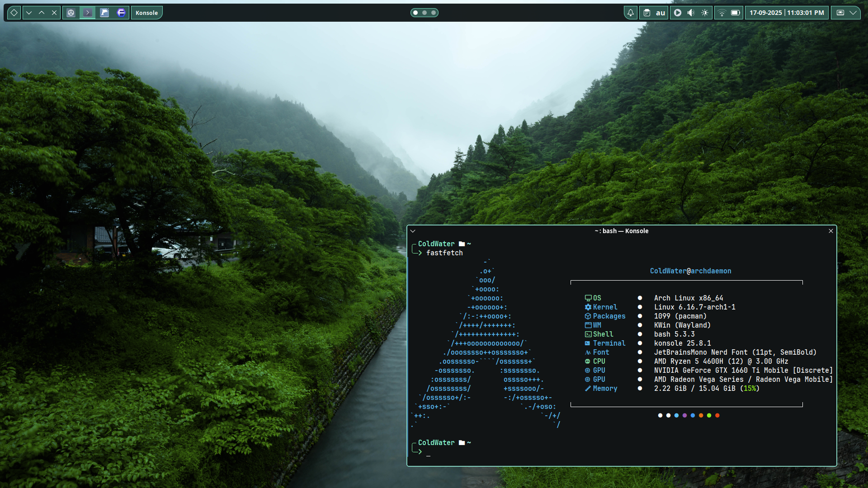
Task: Click '2.22 GiB / 15.04 GiB' memory value
Action: (x=694, y=389)
